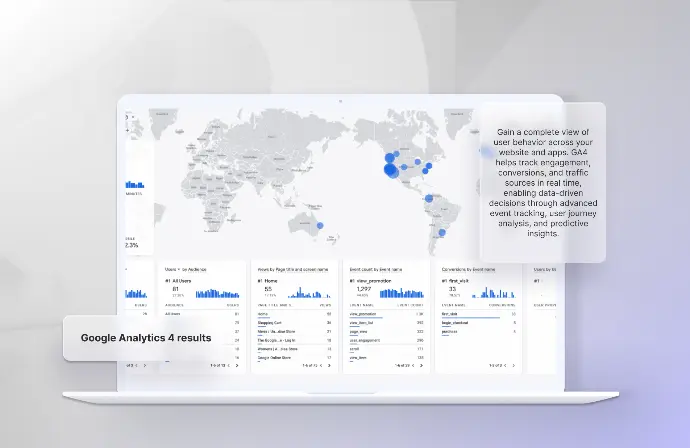Click the #1 All Users bar chart
This screenshot has width=690, height=448.
point(217,293)
